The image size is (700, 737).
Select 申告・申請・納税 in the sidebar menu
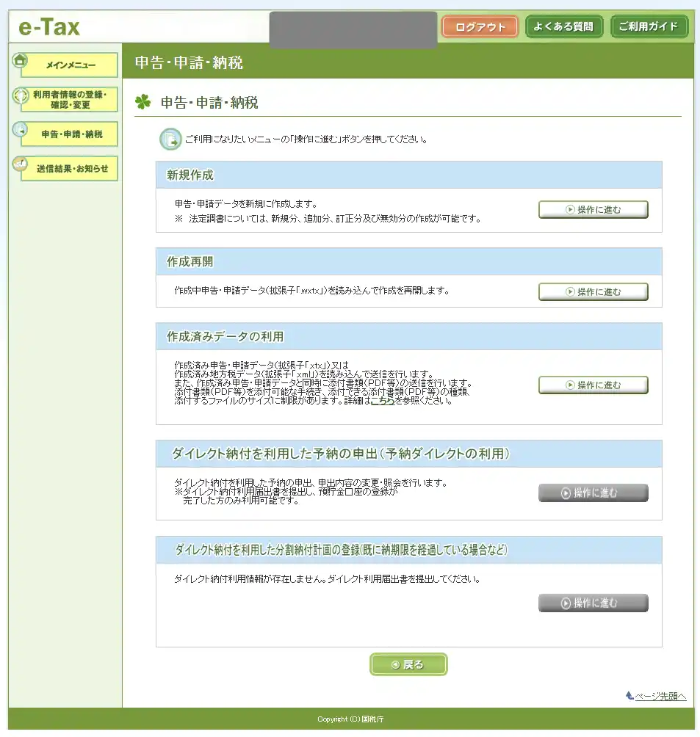pos(71,134)
